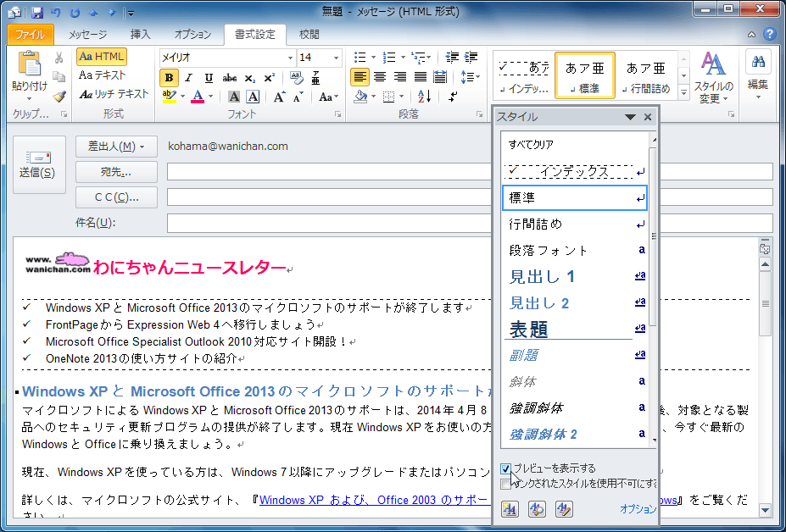Click the yellow text highlight color button

click(x=170, y=97)
